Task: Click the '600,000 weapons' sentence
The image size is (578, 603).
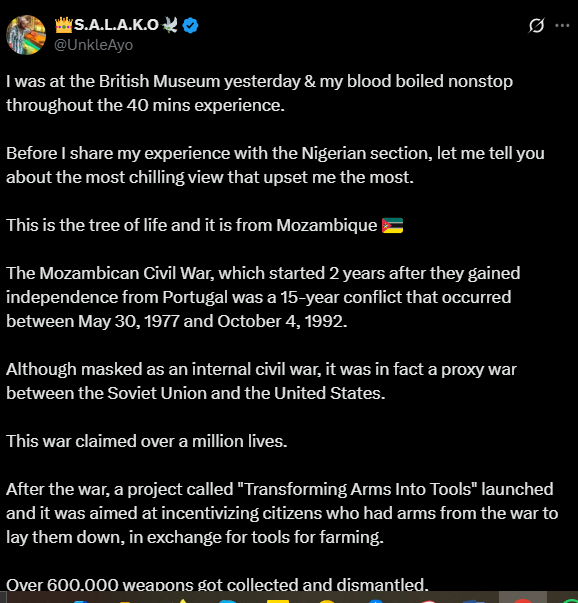Action: click(217, 585)
